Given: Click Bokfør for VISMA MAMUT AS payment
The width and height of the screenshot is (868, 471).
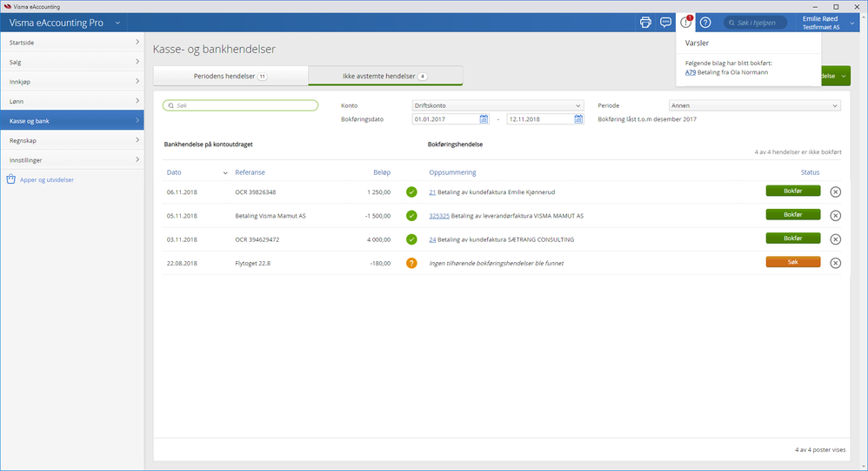Looking at the screenshot, I should 792,214.
